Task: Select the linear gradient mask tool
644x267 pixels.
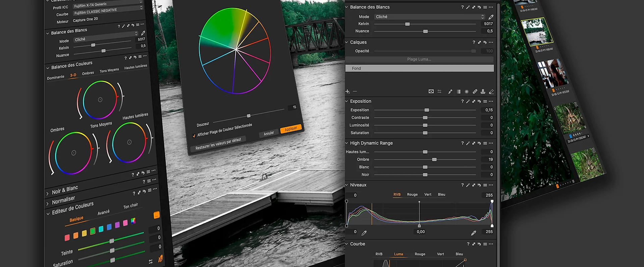Action: point(459,91)
